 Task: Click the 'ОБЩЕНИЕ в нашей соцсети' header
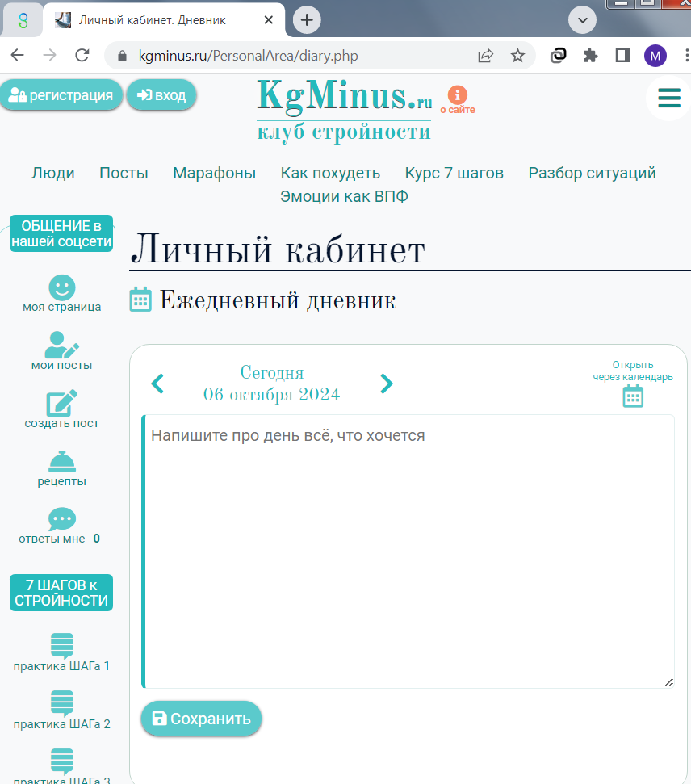(x=61, y=233)
